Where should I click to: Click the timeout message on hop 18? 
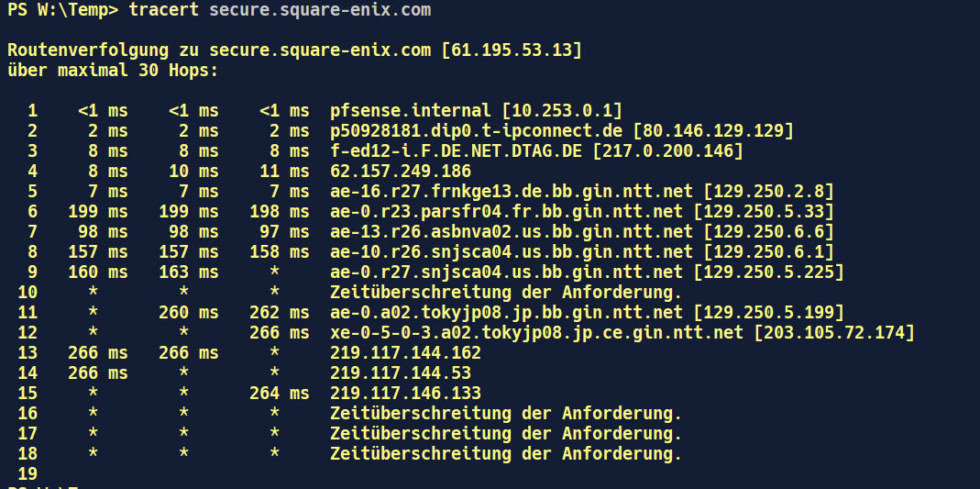[506, 453]
